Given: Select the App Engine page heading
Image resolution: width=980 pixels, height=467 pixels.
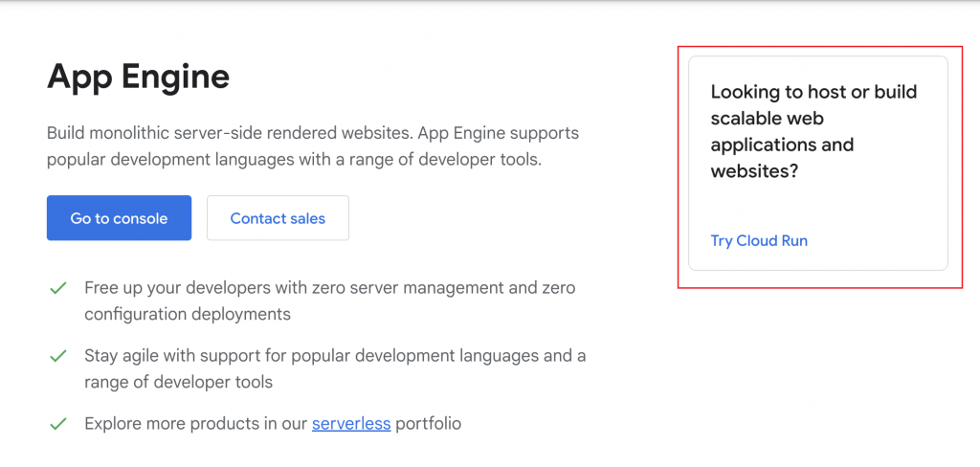Looking at the screenshot, I should click(x=138, y=77).
